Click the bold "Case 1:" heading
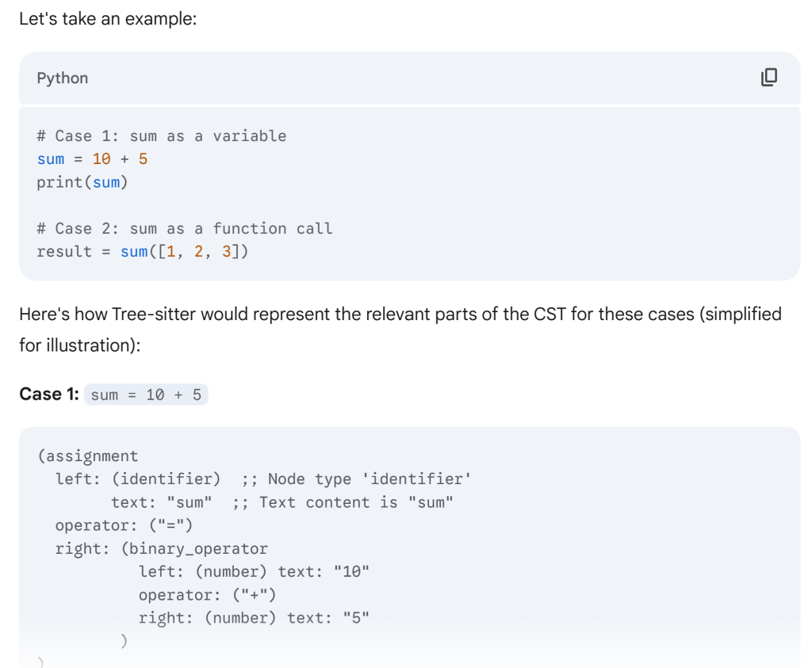This screenshot has width=812, height=668. coord(49,394)
